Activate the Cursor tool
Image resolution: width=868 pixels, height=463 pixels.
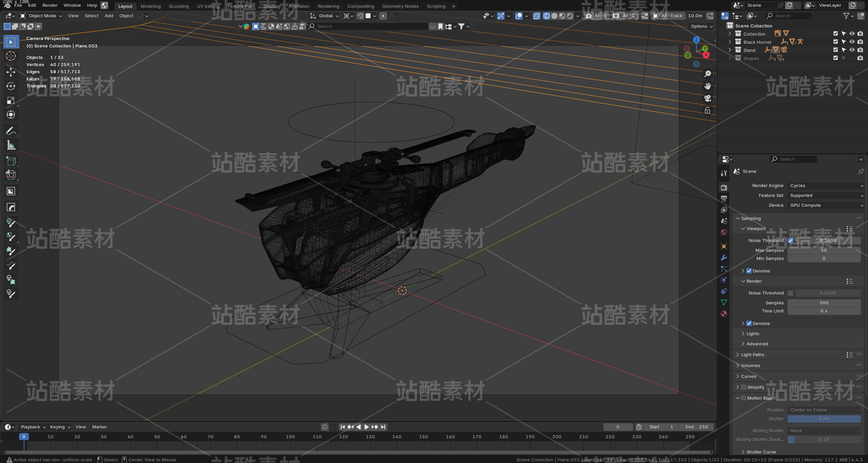pos(11,56)
